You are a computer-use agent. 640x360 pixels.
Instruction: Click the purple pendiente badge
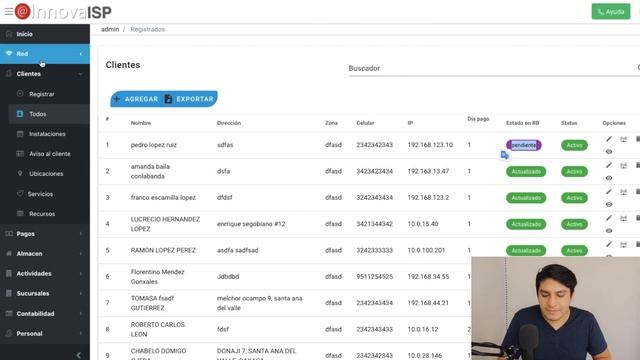(x=524, y=145)
